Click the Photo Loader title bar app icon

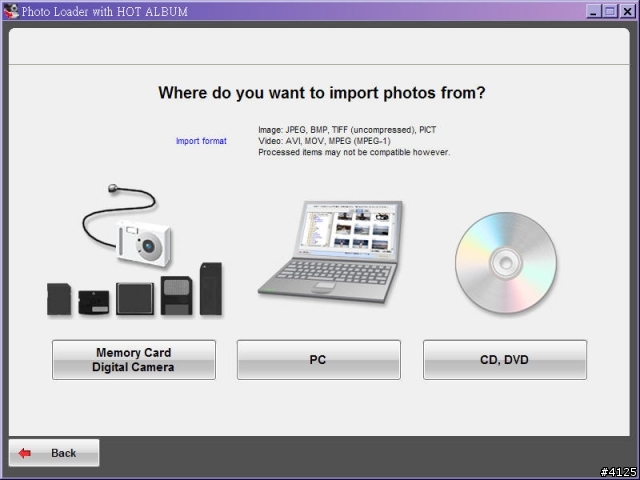click(11, 11)
